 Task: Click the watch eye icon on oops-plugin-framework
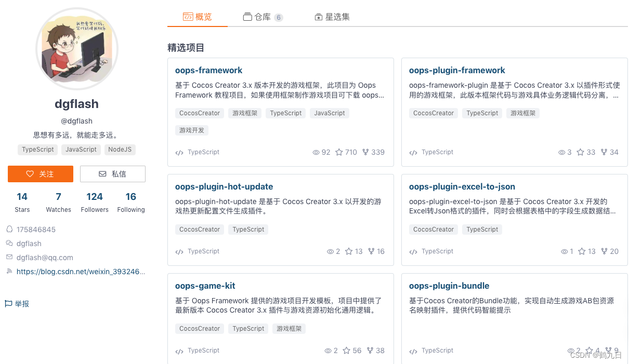pyautogui.click(x=561, y=152)
